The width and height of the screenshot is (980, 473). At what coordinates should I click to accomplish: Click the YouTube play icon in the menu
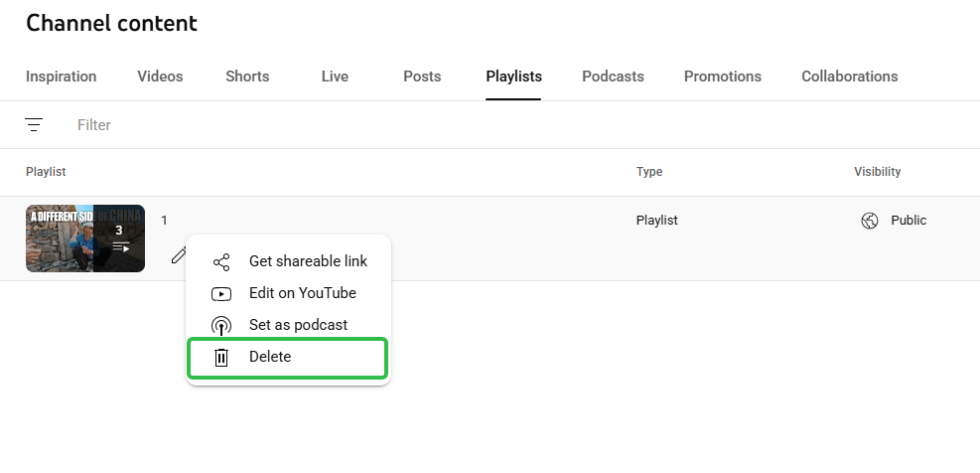[221, 293]
